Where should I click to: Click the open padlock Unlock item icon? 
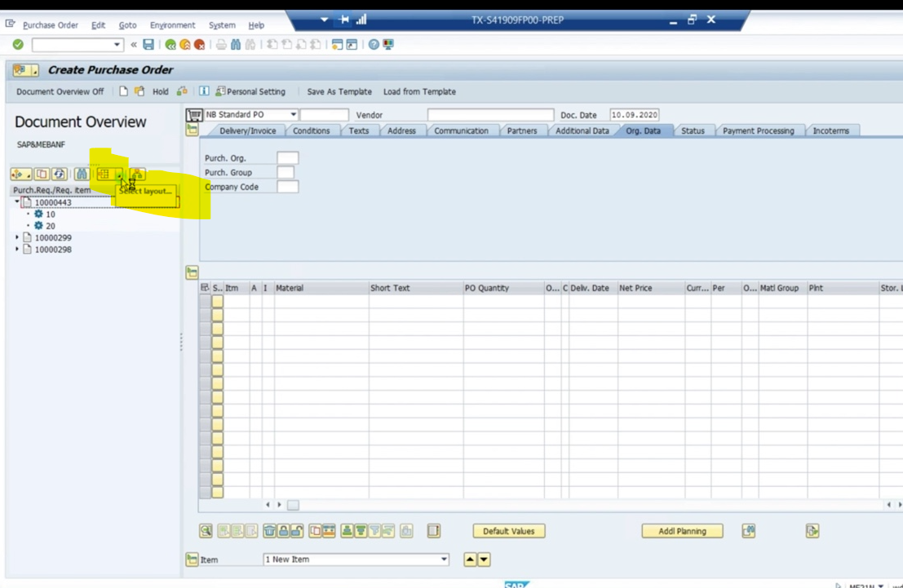(x=297, y=531)
